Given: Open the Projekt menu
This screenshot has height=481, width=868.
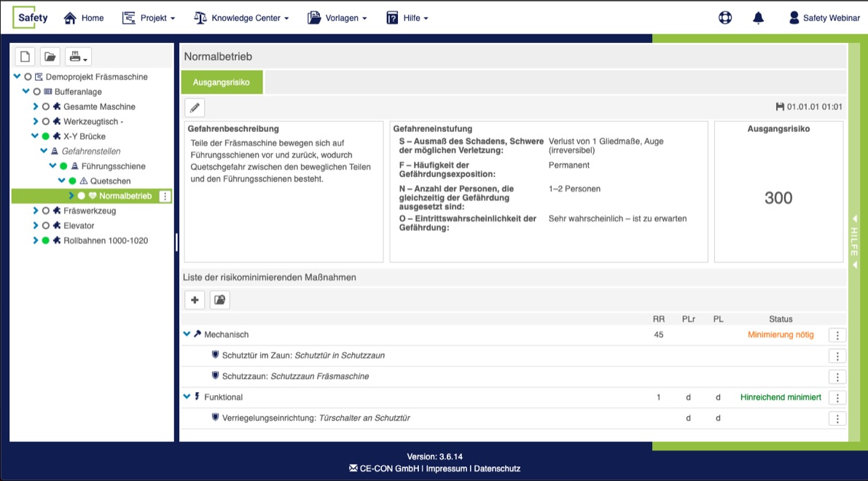Looking at the screenshot, I should 149,17.
